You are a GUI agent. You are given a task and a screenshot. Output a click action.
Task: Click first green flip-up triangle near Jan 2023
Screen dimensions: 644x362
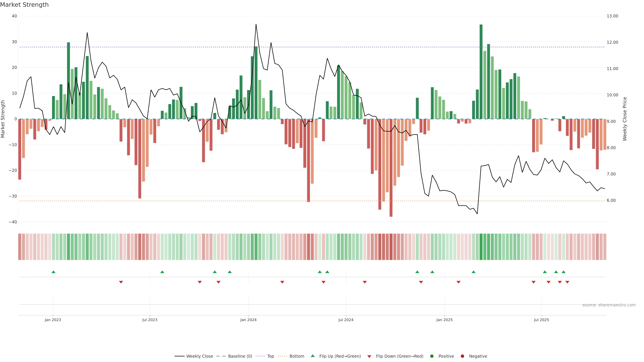(x=53, y=272)
